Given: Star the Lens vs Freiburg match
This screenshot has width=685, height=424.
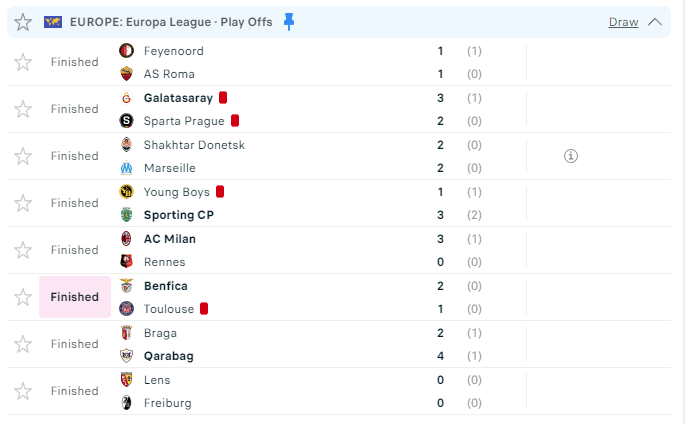Looking at the screenshot, I should tap(23, 391).
